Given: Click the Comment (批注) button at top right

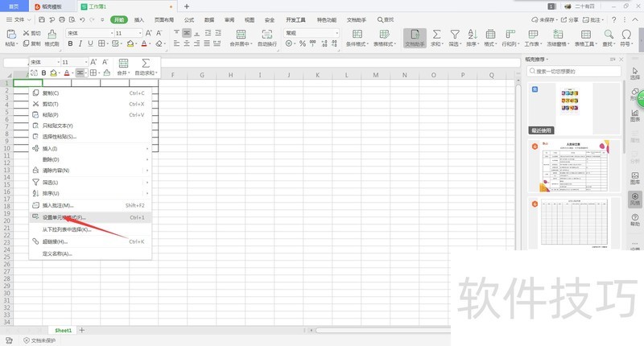Looking at the screenshot, I should [593, 19].
